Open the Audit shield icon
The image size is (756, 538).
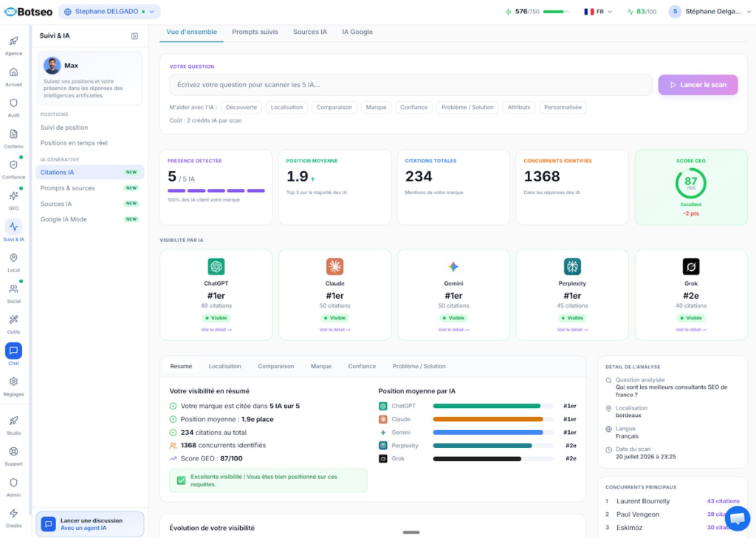pos(13,103)
